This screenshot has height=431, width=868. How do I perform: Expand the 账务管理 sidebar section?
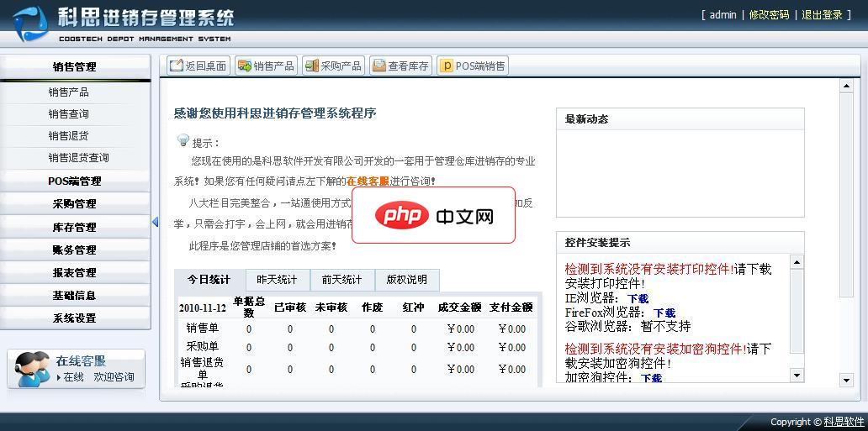(75, 250)
